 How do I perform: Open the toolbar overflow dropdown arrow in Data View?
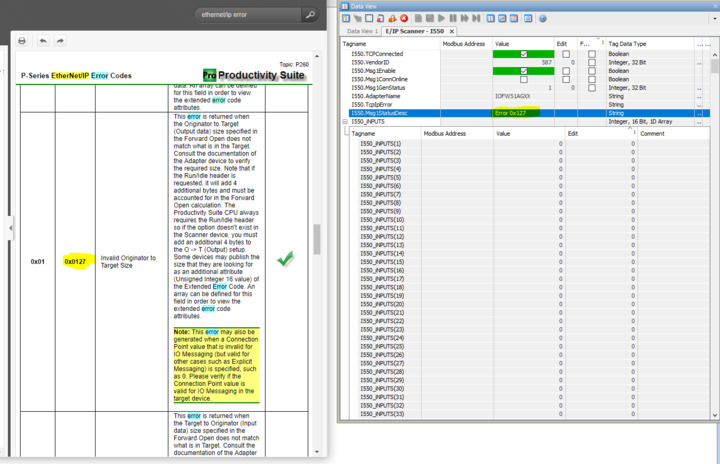pyautogui.click(x=715, y=19)
